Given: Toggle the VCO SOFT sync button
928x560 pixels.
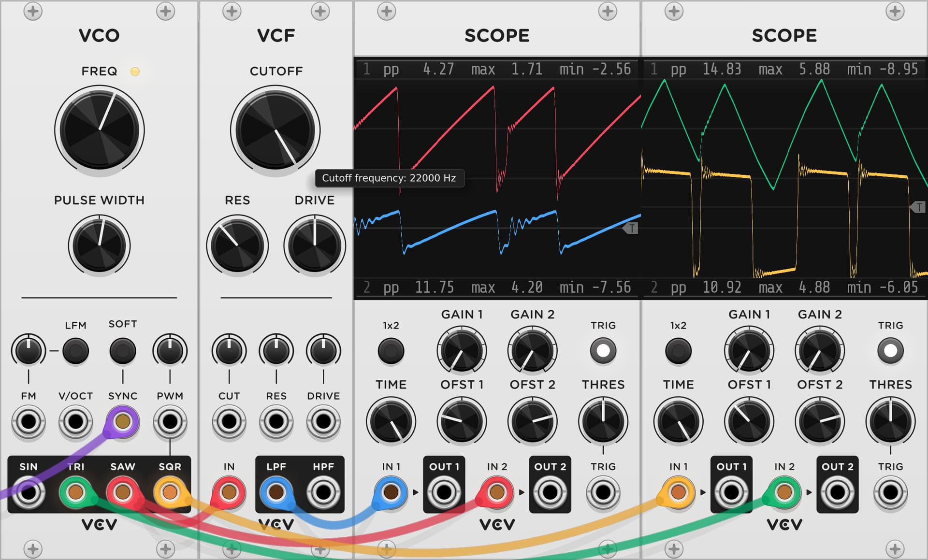Looking at the screenshot, I should pos(123,351).
